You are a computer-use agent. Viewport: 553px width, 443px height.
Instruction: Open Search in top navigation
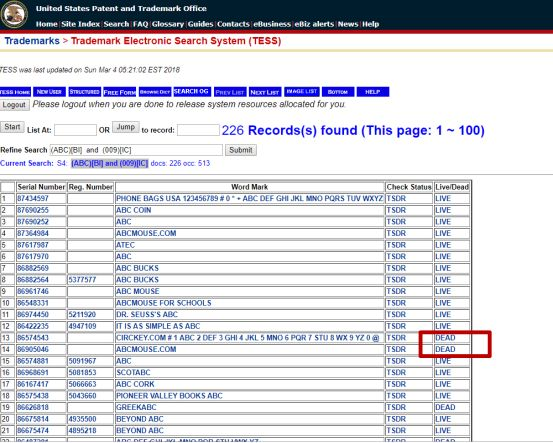(x=116, y=24)
